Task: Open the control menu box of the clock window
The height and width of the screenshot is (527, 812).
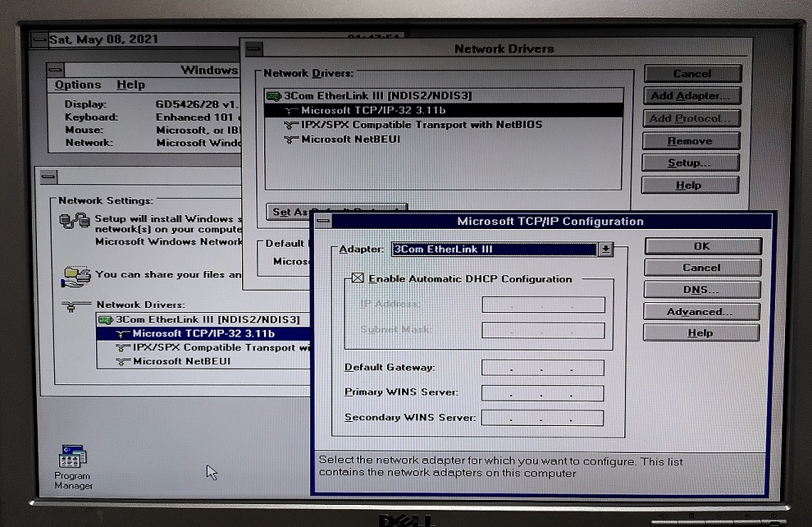Action: 39,40
